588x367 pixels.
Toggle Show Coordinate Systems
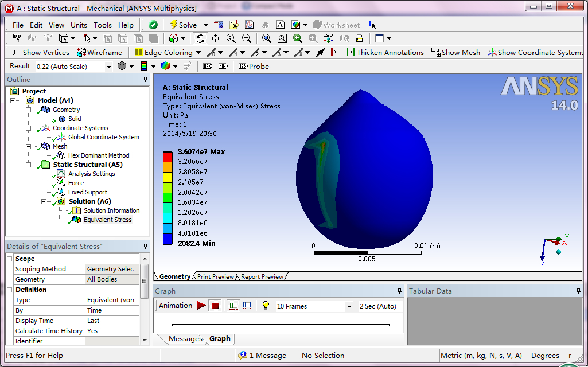tap(536, 53)
